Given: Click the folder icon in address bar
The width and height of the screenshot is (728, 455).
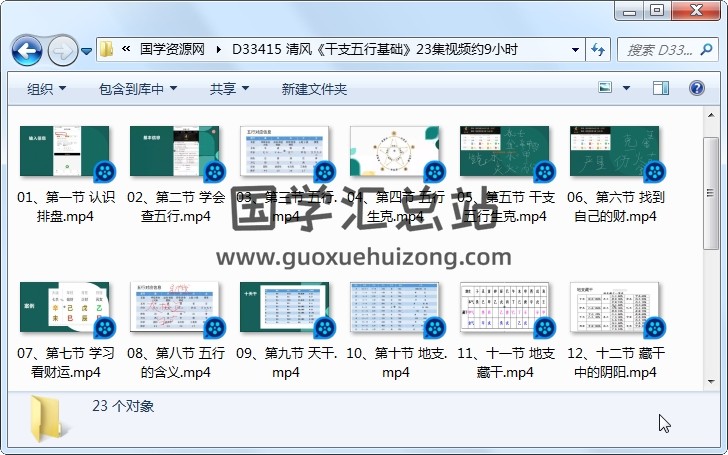Looking at the screenshot, I should click(106, 49).
